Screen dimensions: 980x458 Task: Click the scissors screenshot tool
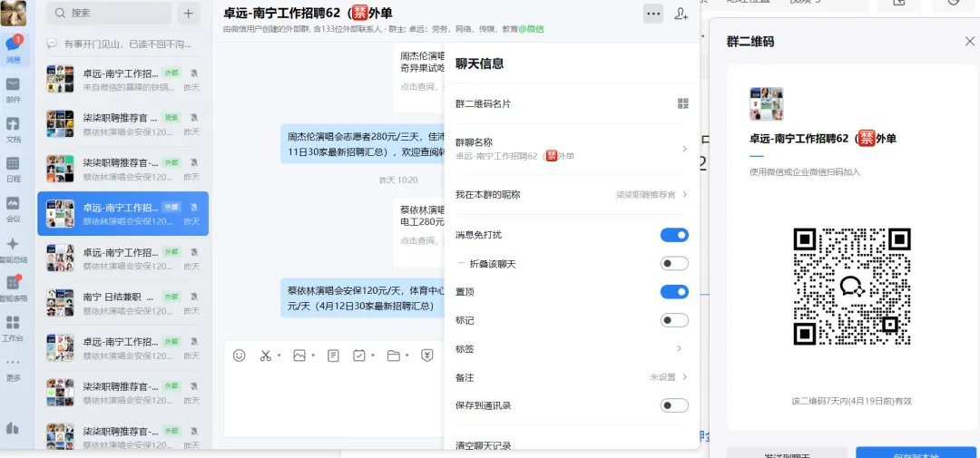pyautogui.click(x=266, y=356)
